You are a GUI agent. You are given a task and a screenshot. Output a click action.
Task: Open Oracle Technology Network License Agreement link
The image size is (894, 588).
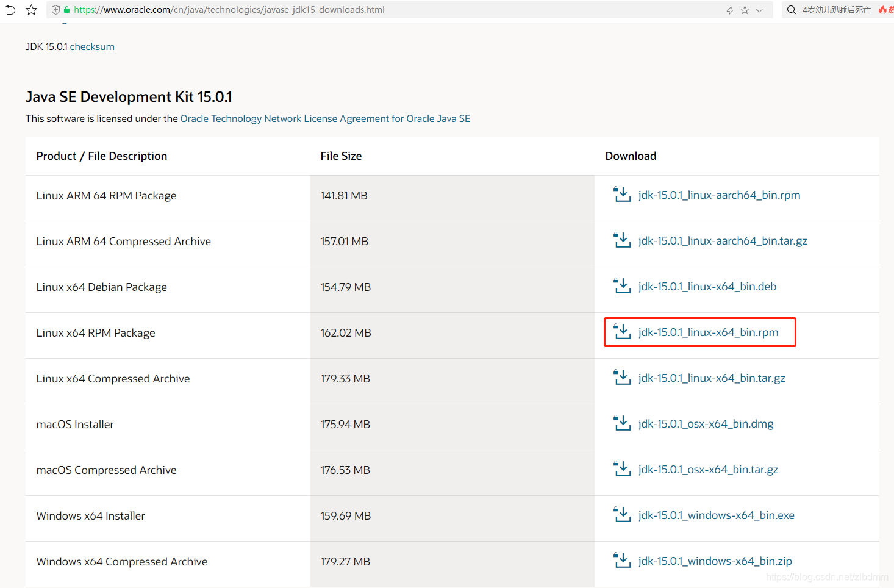pyautogui.click(x=325, y=119)
